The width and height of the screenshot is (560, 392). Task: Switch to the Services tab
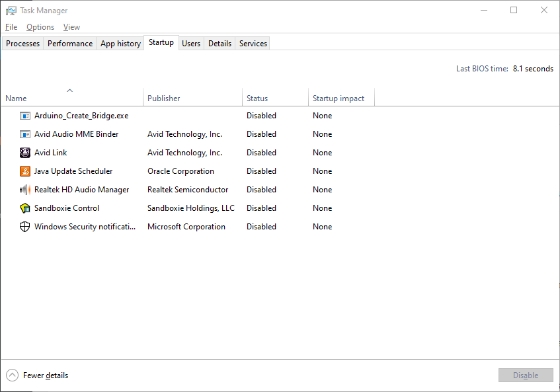click(253, 44)
